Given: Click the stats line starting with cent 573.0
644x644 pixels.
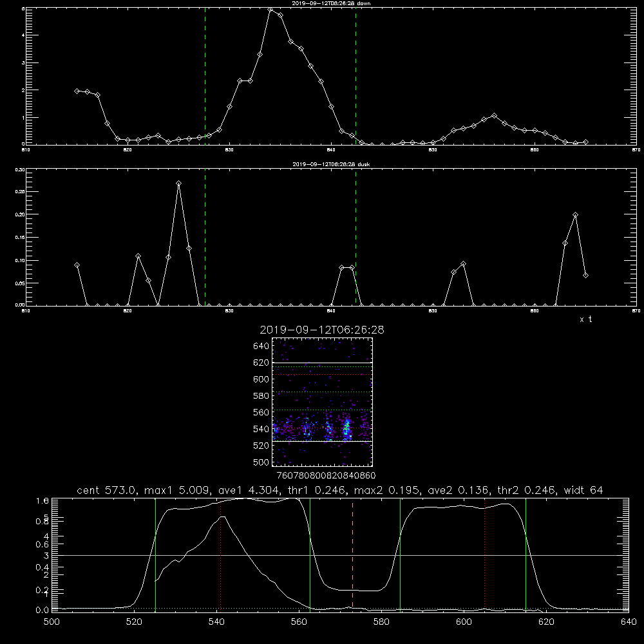Looking at the screenshot, I should click(x=339, y=490).
